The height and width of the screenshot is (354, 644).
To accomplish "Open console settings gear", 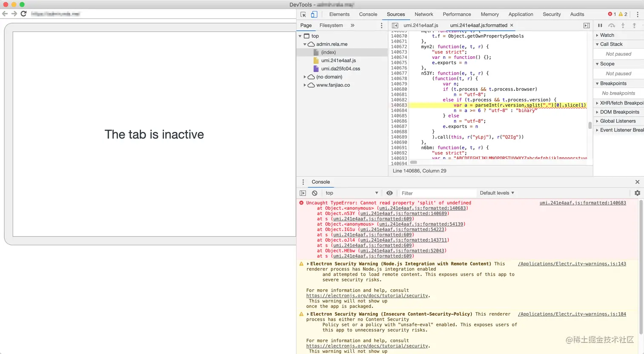I will (x=637, y=193).
